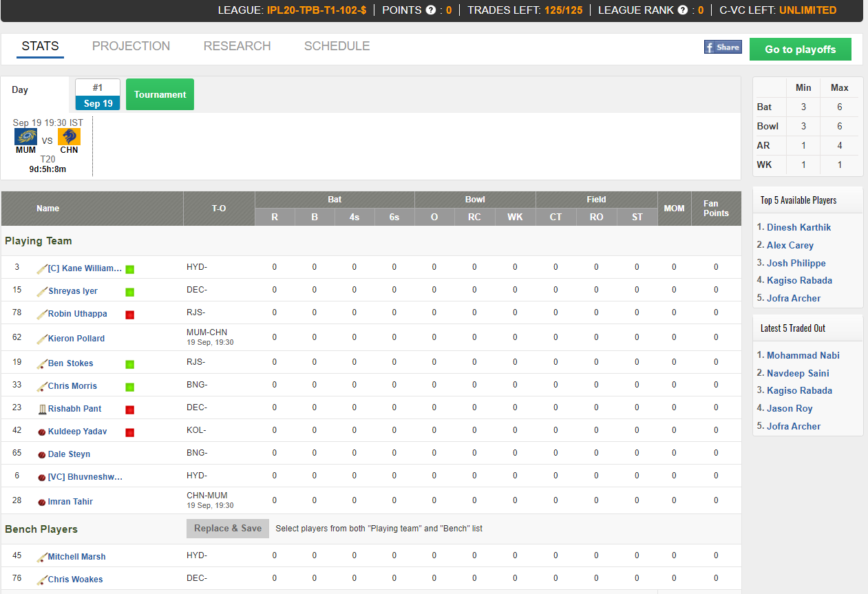Click the CHN team logo
This screenshot has width=868, height=594.
tap(69, 136)
